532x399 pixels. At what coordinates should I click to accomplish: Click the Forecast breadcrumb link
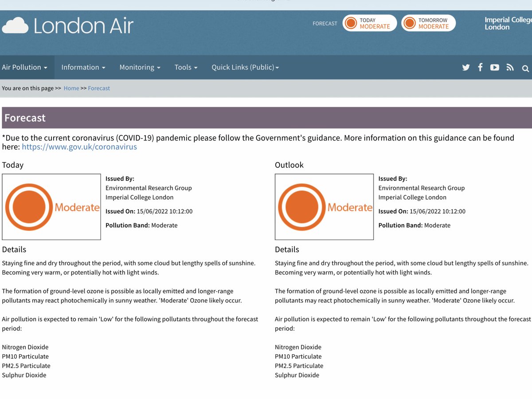coord(99,88)
